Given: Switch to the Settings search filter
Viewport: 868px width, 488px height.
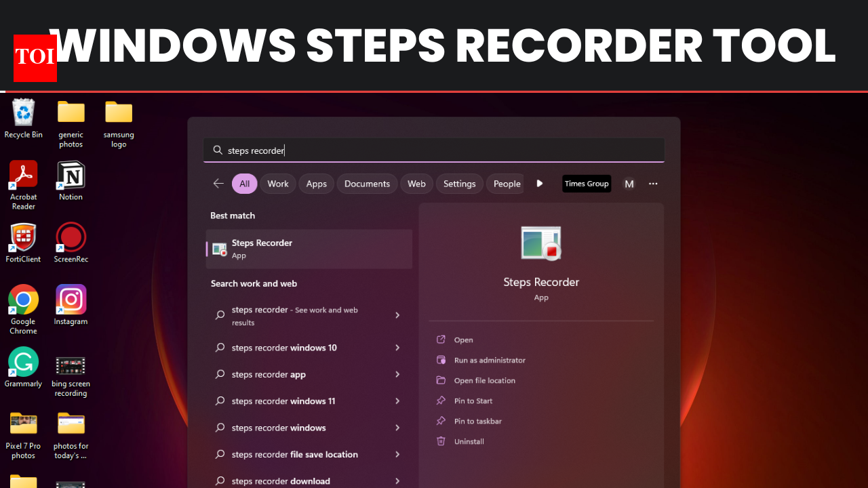Looking at the screenshot, I should (459, 184).
